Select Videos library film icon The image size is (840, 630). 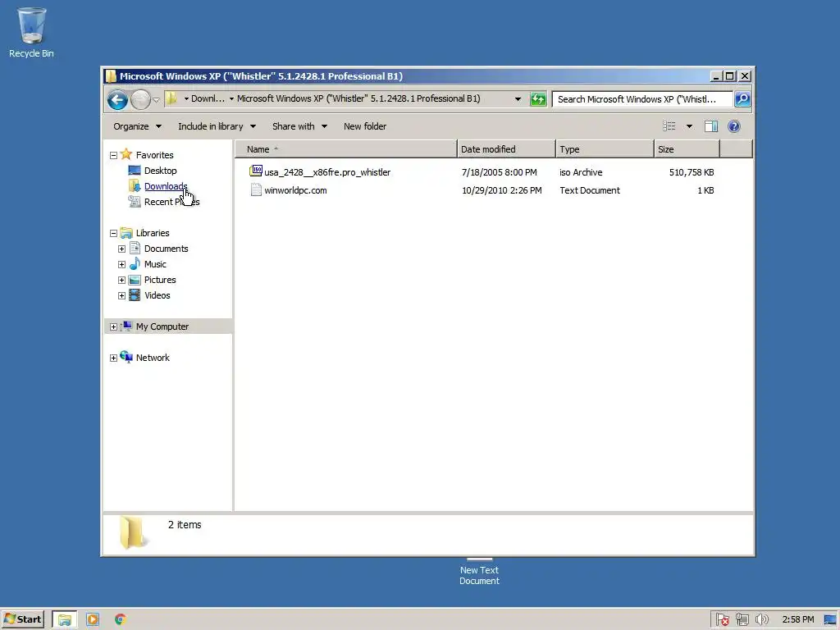(x=135, y=295)
